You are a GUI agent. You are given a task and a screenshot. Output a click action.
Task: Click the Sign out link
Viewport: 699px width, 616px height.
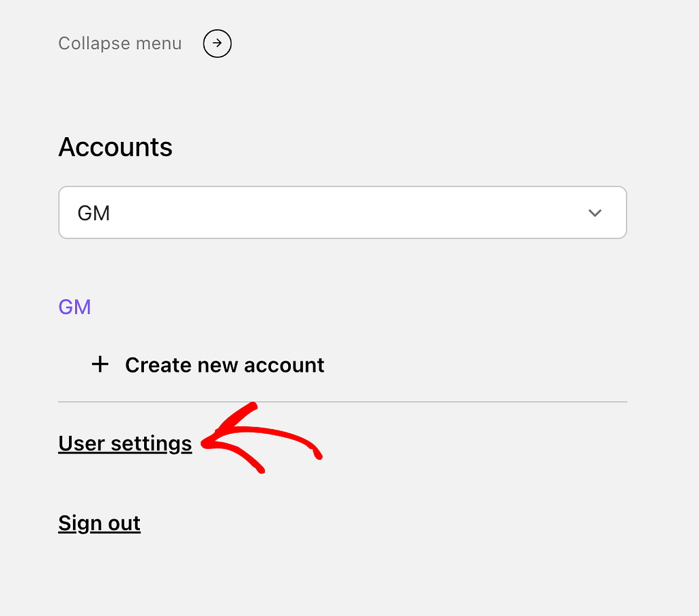99,523
